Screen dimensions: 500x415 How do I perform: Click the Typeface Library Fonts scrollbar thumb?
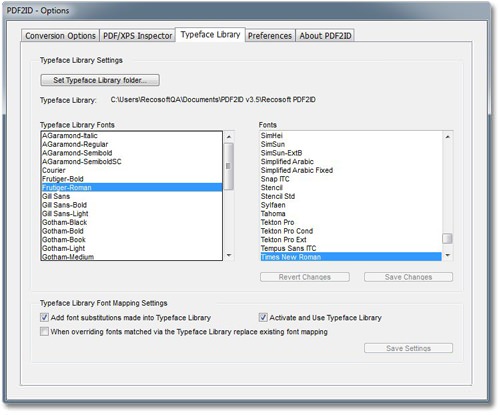229,166
